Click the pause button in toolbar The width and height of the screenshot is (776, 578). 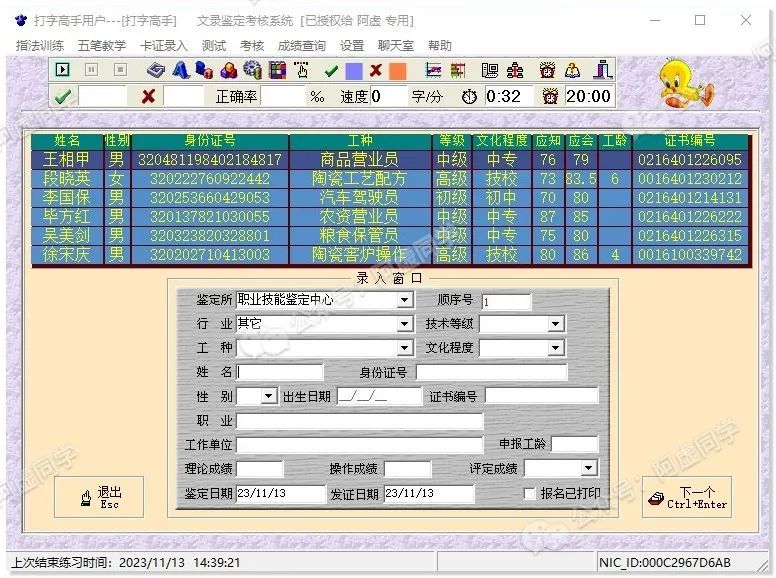point(91,69)
